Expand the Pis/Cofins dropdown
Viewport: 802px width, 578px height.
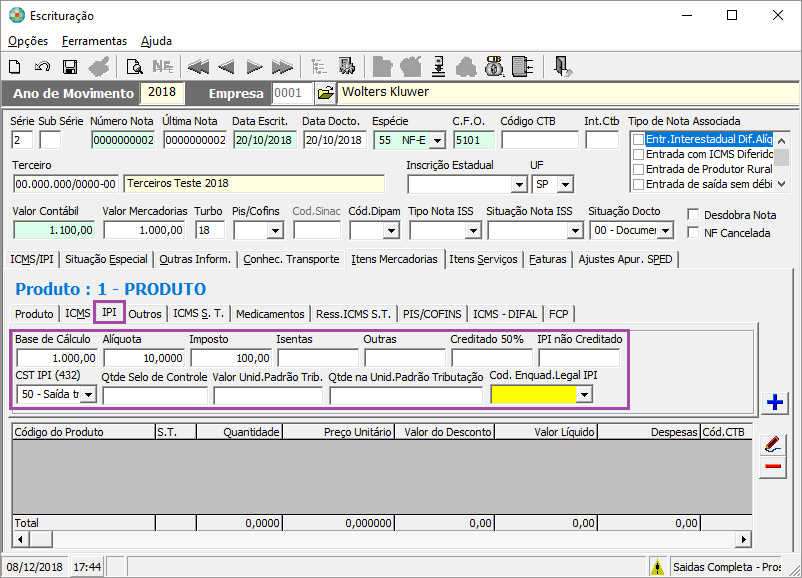(x=275, y=231)
